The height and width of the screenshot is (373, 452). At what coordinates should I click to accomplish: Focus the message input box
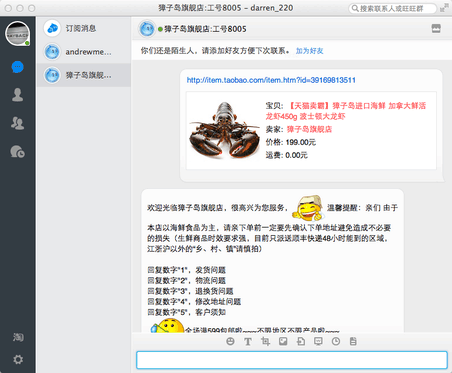click(292, 360)
